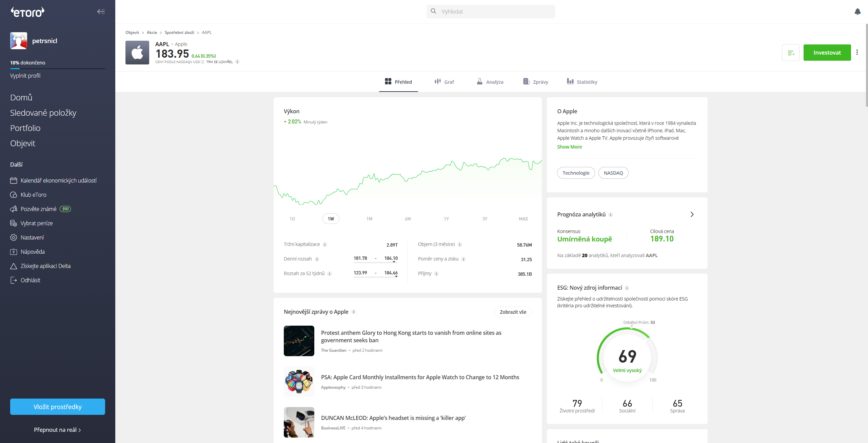Collapse the sidebar with the arrow icon
This screenshot has width=868, height=443.
click(101, 12)
